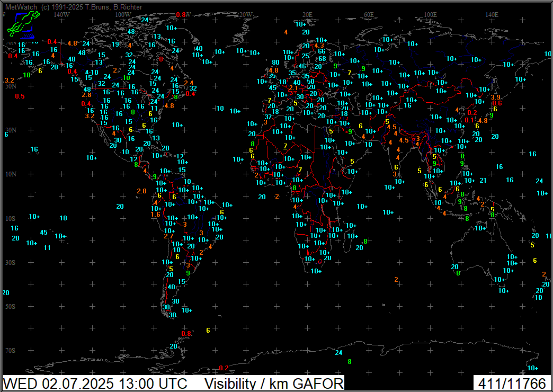The width and height of the screenshot is (553, 392).
Task: Click the 100W longitude label
Action: [x=123, y=15]
